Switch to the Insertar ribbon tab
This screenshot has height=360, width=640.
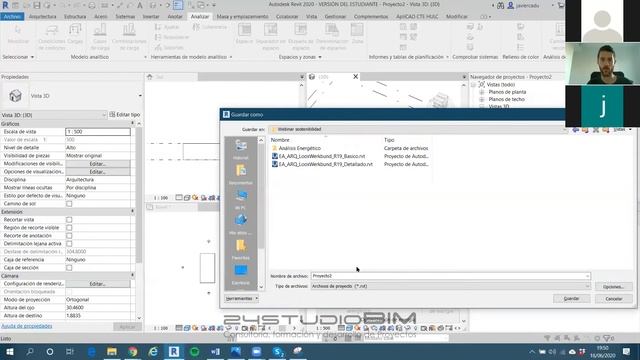(x=151, y=17)
